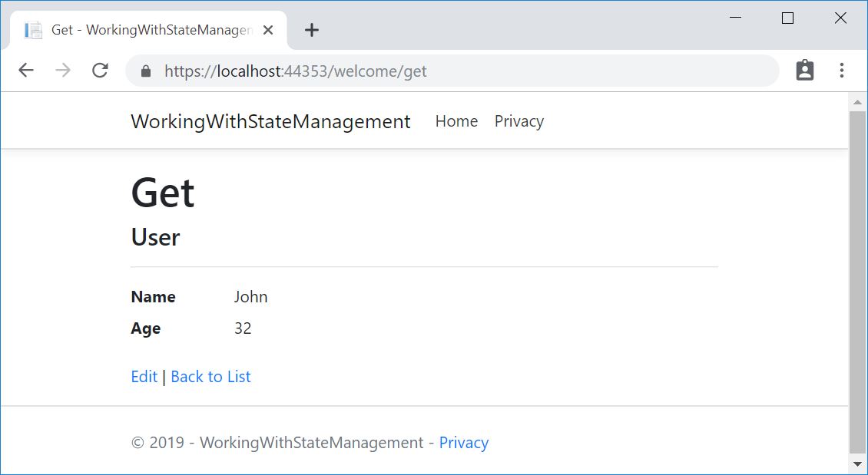Select the Get - WorkingWithStateManagement tab
Image resolution: width=868 pixels, height=475 pixels.
146,30
